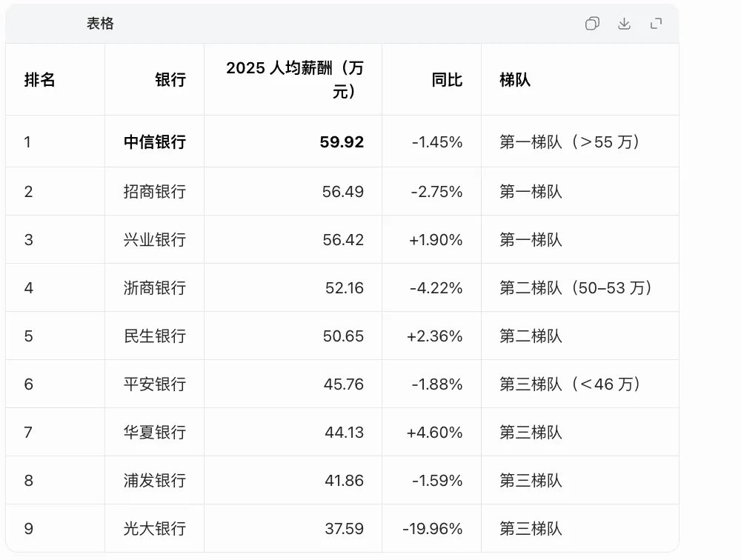Click the copy table icon

[592, 24]
